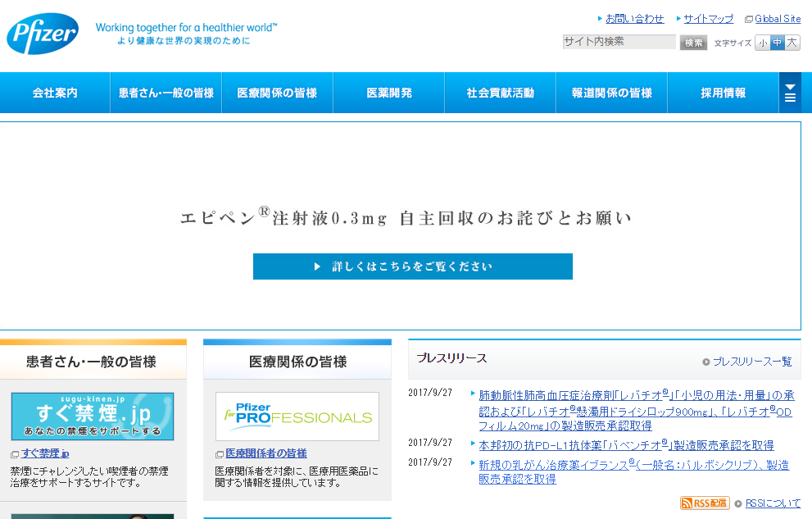This screenshot has height=519, width=812.
Task: Open the イブランス press release link
Action: click(634, 472)
